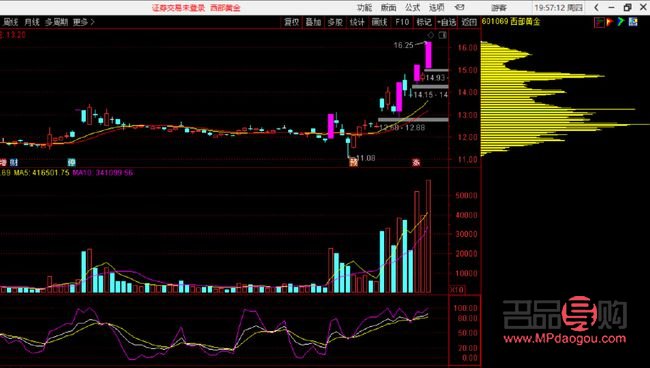Click the 披 marker near the 11.08 low

click(x=353, y=162)
